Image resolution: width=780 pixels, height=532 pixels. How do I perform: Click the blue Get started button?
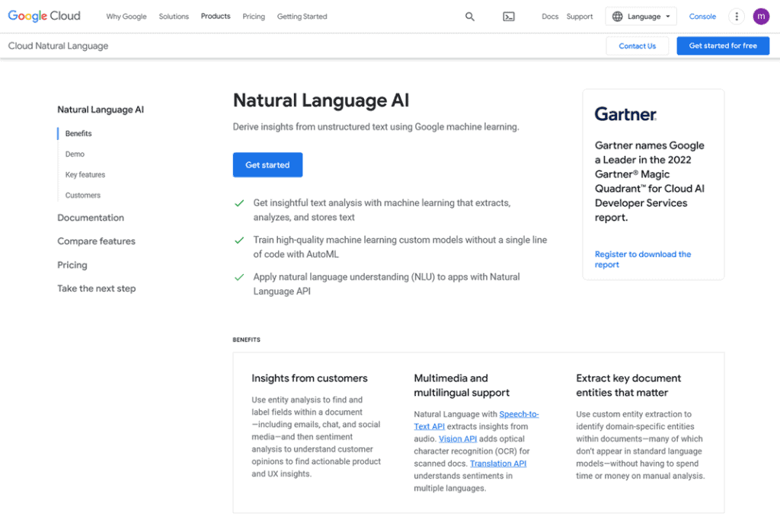pyautogui.click(x=267, y=164)
